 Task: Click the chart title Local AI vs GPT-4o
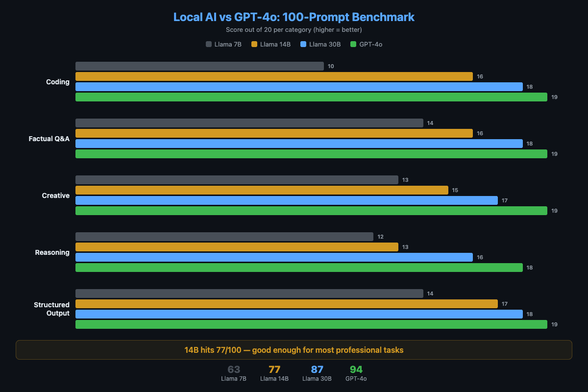294,17
